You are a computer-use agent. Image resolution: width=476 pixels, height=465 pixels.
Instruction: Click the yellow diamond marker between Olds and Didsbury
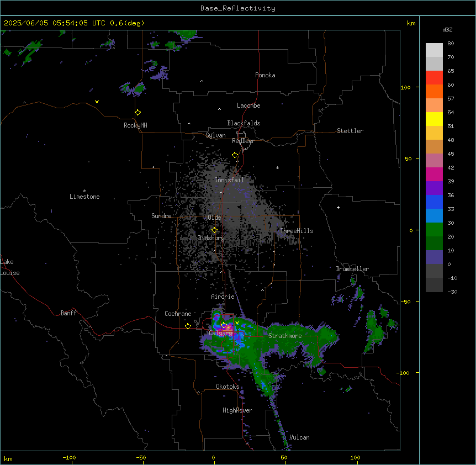click(215, 230)
